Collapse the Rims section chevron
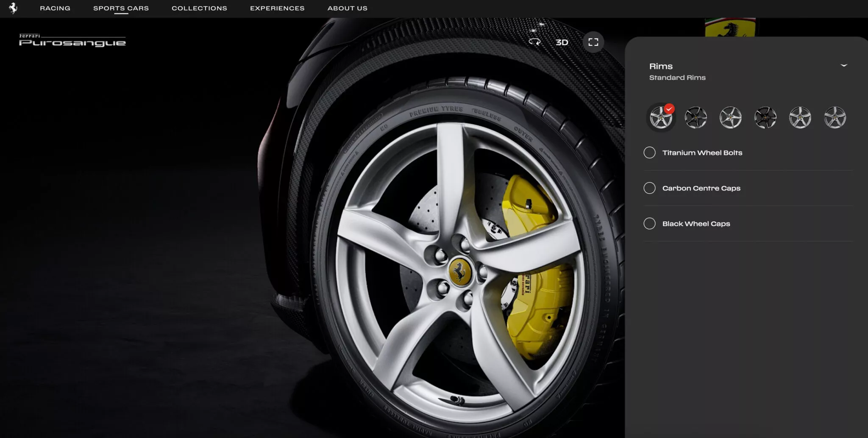The image size is (868, 438). coord(843,66)
